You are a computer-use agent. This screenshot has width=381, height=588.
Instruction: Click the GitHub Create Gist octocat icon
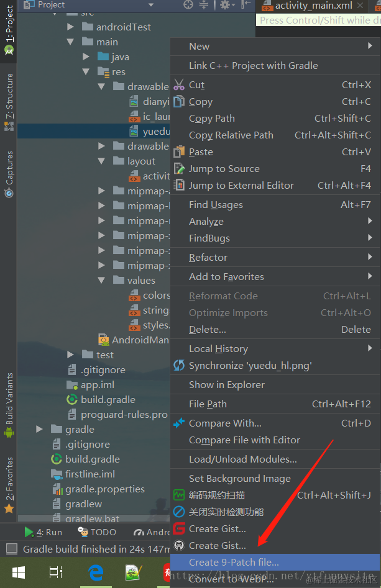click(179, 545)
